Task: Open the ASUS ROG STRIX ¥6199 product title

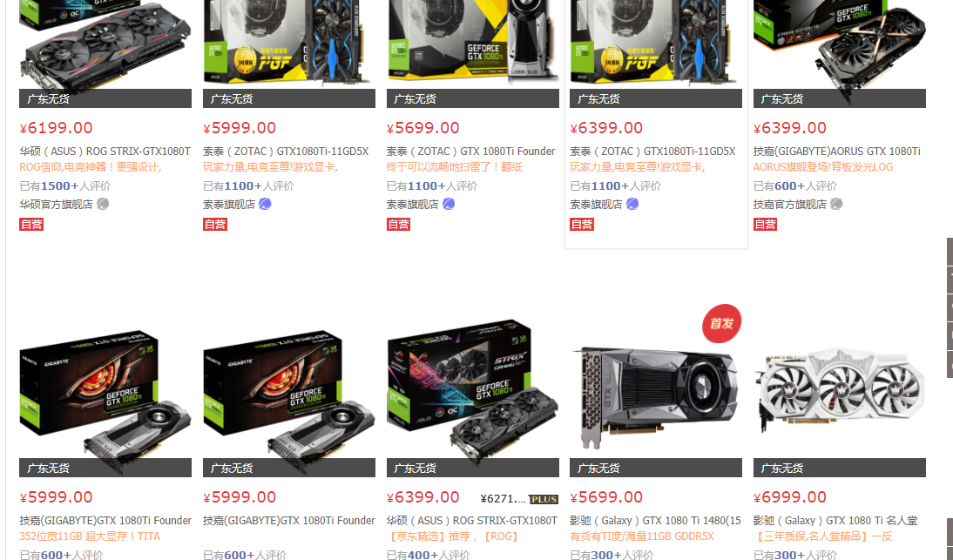Action: tap(105, 152)
